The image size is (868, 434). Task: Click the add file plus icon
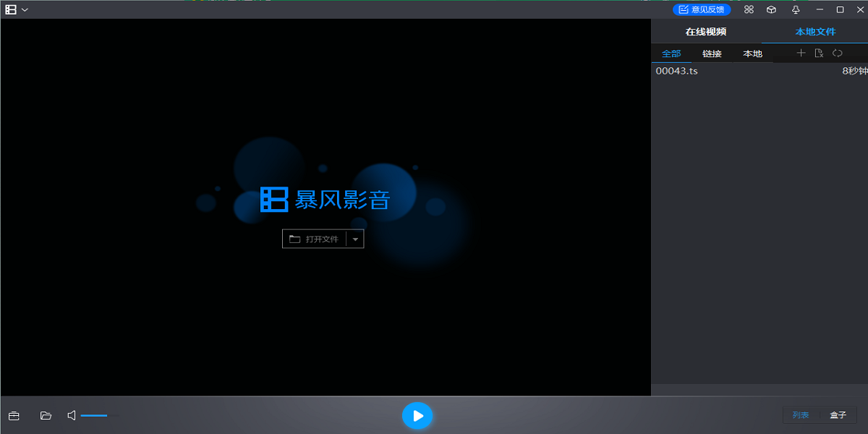801,53
